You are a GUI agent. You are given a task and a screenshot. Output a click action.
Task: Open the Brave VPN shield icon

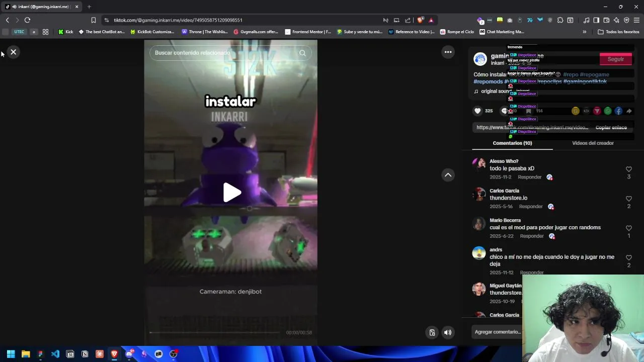tap(626, 20)
